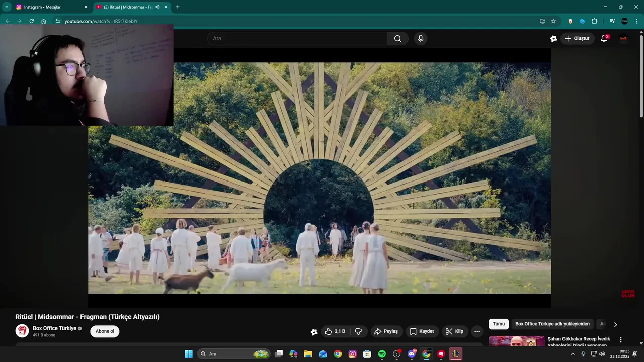This screenshot has width=644, height=362.
Task: Click the YouTube search magnifier button
Action: [x=397, y=39]
